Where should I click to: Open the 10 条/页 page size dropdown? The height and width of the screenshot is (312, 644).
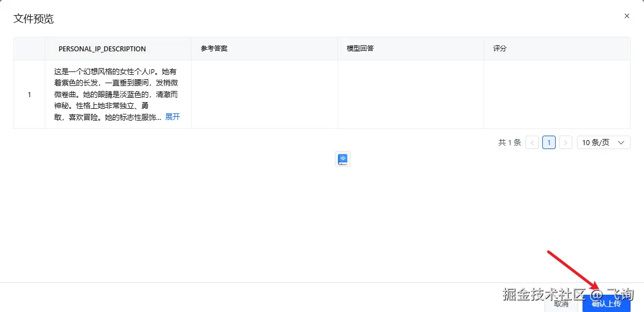coord(603,143)
